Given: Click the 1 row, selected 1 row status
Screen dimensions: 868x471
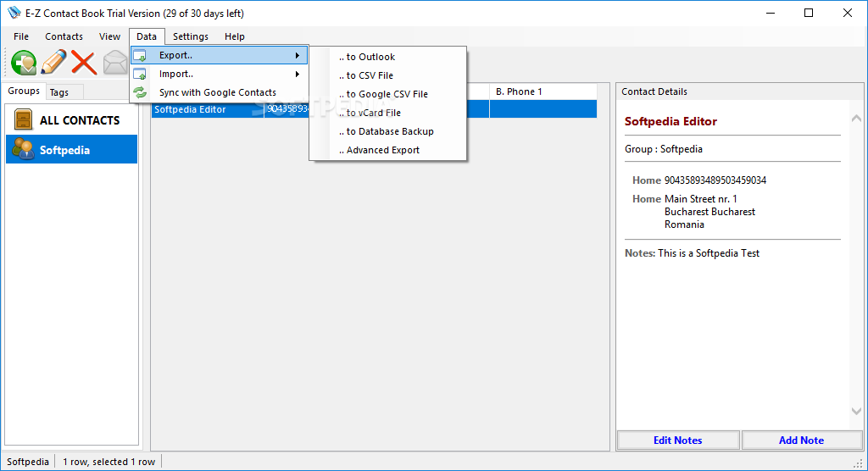Looking at the screenshot, I should click(109, 463).
